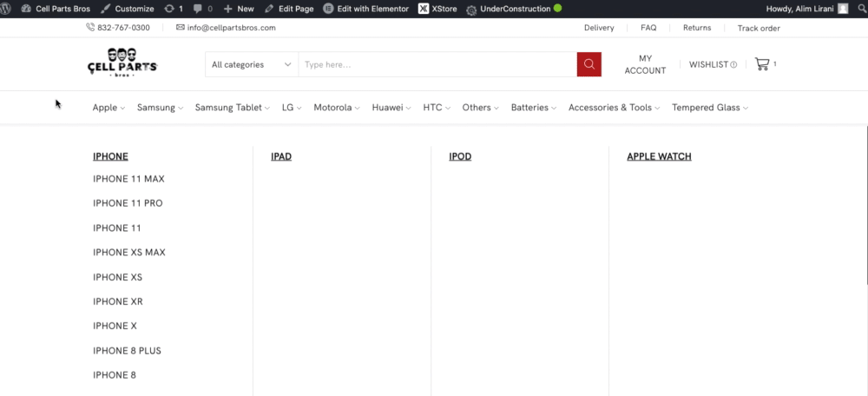Open the Returns link
This screenshot has width=868, height=396.
coord(697,28)
